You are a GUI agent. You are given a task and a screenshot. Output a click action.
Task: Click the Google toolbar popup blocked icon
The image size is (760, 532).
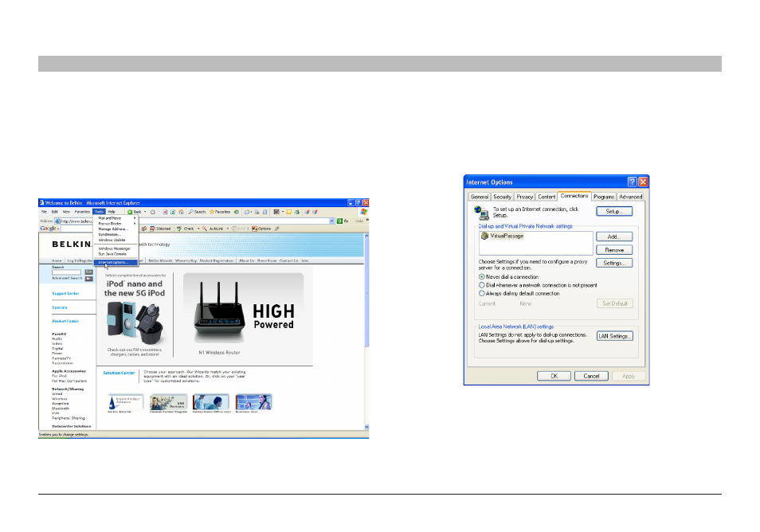click(x=152, y=229)
